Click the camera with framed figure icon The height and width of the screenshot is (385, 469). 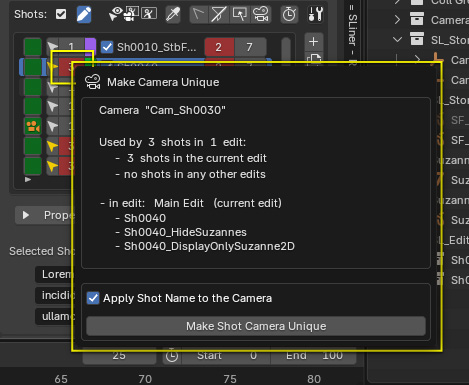(131, 14)
